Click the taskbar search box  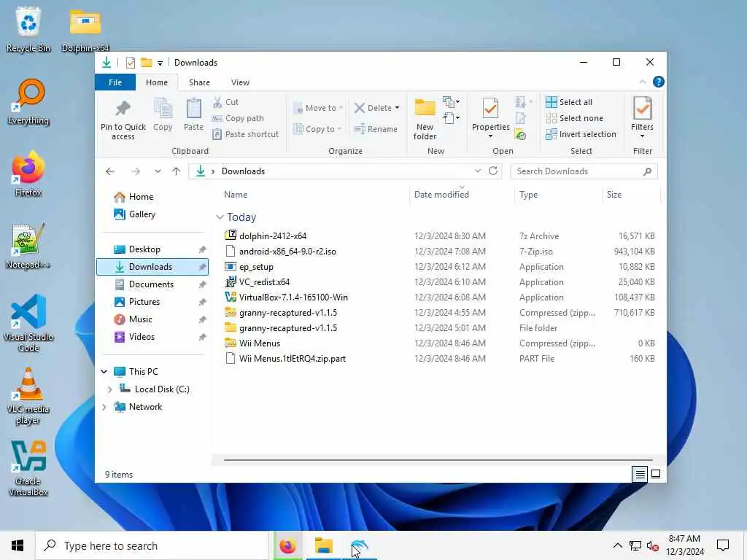[x=152, y=545]
